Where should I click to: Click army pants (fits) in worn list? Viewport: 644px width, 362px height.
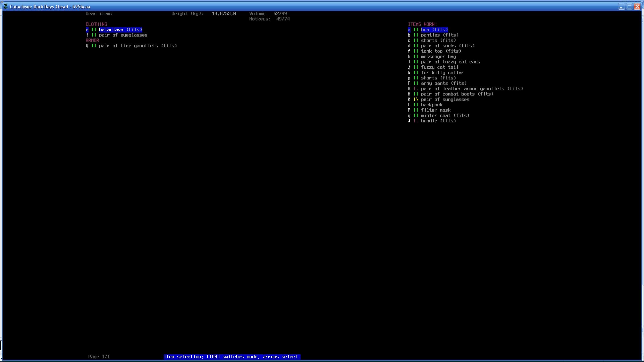click(443, 83)
